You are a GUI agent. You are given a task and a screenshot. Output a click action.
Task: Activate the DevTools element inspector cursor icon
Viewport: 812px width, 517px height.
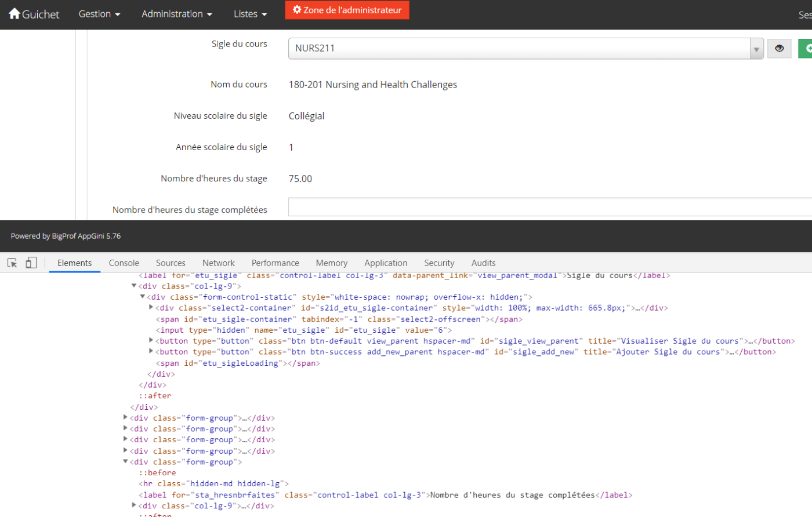(12, 263)
